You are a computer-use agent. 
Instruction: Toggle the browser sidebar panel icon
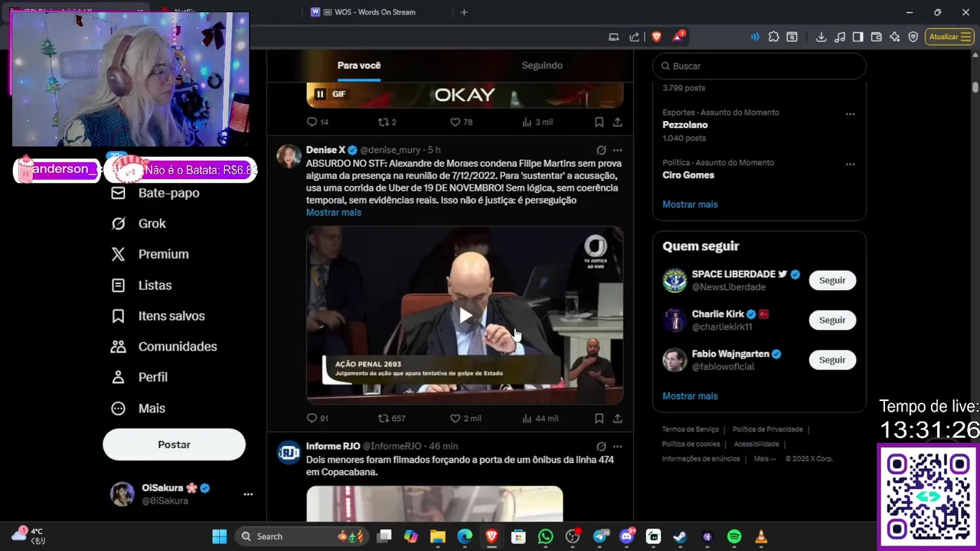pyautogui.click(x=857, y=37)
